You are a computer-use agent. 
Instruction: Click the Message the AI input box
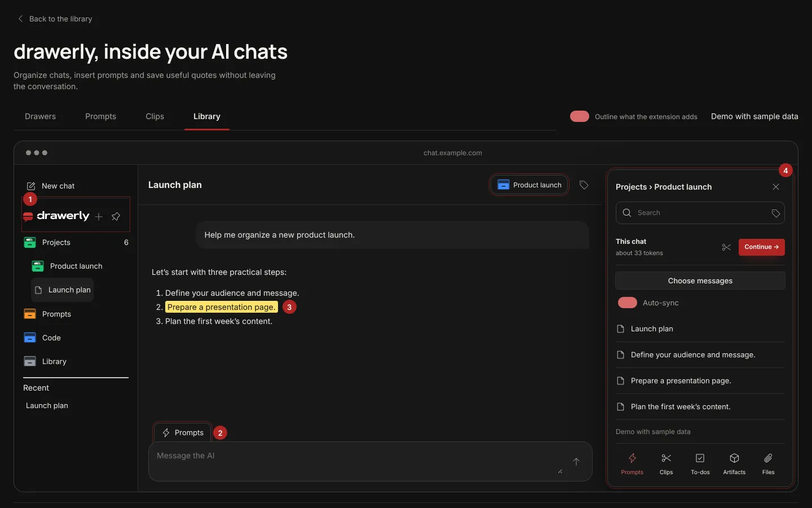370,461
